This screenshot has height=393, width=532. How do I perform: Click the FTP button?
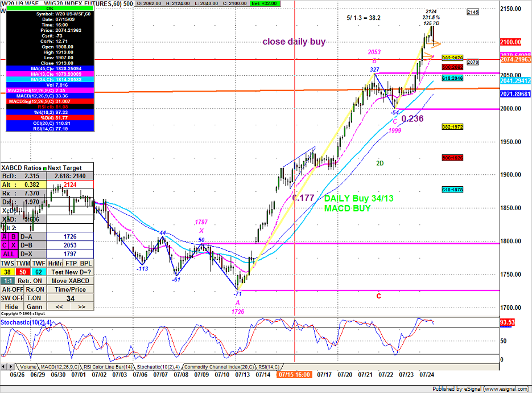pos(71,263)
